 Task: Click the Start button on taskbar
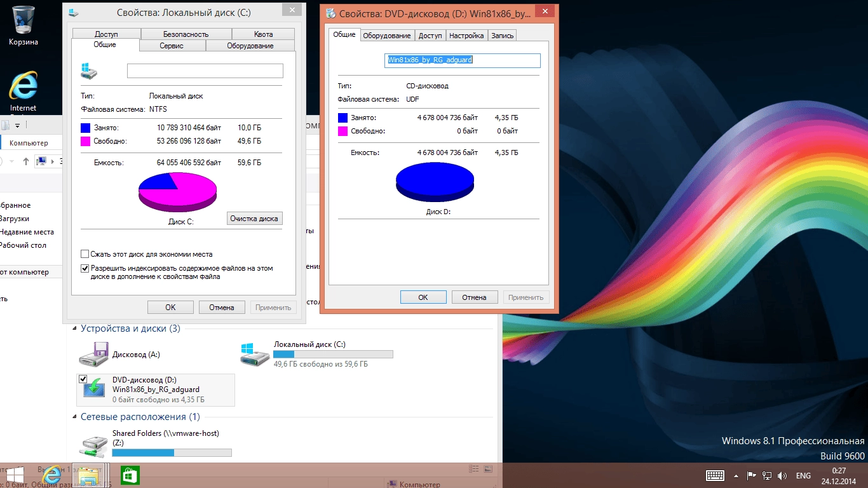click(15, 475)
